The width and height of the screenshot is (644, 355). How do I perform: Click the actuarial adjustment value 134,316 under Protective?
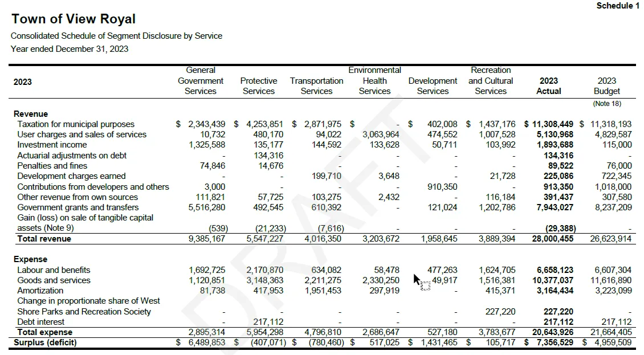268,156
